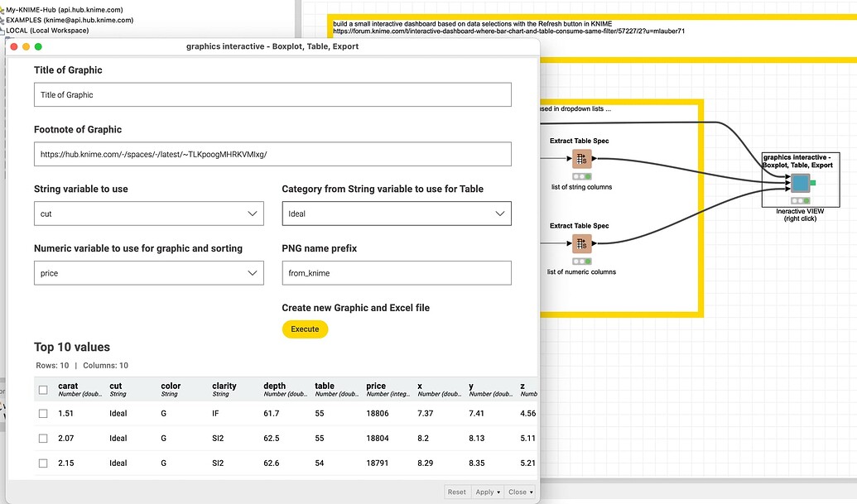Select the Extract Table Spec node above 'list of numeric columns'

click(581, 244)
